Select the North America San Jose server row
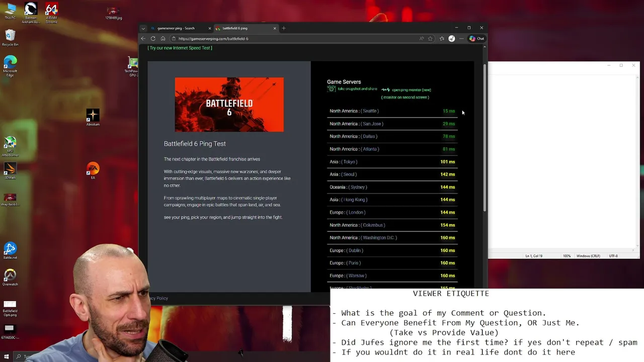The height and width of the screenshot is (362, 644). [392, 124]
